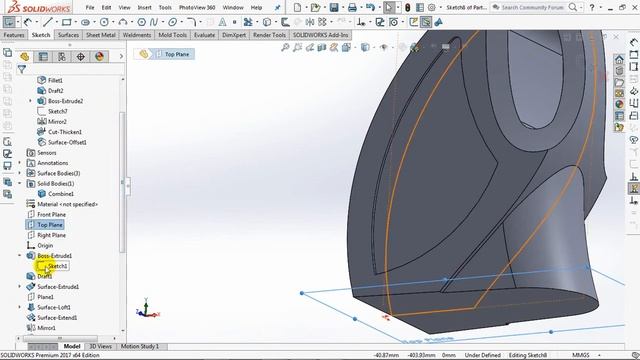
Task: Select the Straight Slot tool
Action: (85, 22)
